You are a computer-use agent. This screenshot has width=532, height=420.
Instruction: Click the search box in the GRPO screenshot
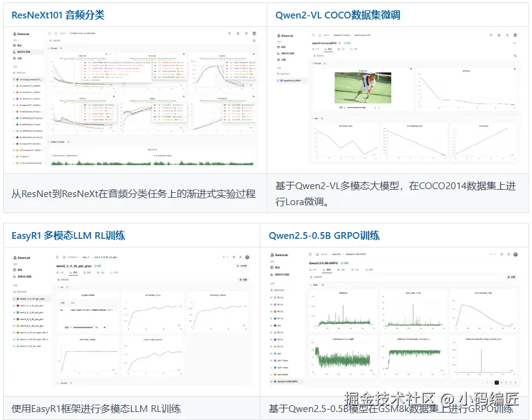pyautogui.click(x=407, y=277)
